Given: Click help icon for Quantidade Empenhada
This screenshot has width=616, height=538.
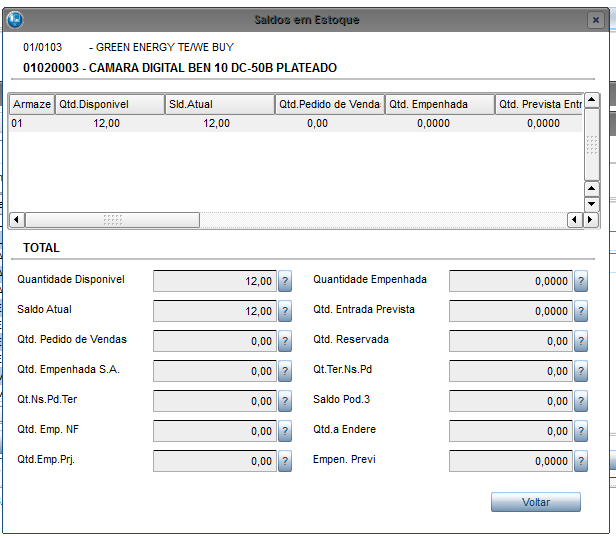Looking at the screenshot, I should [x=581, y=281].
